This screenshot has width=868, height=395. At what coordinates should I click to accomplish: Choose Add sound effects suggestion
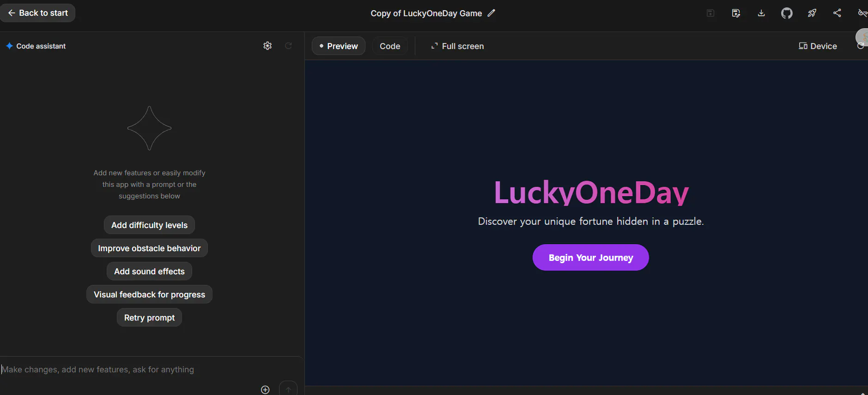149,271
